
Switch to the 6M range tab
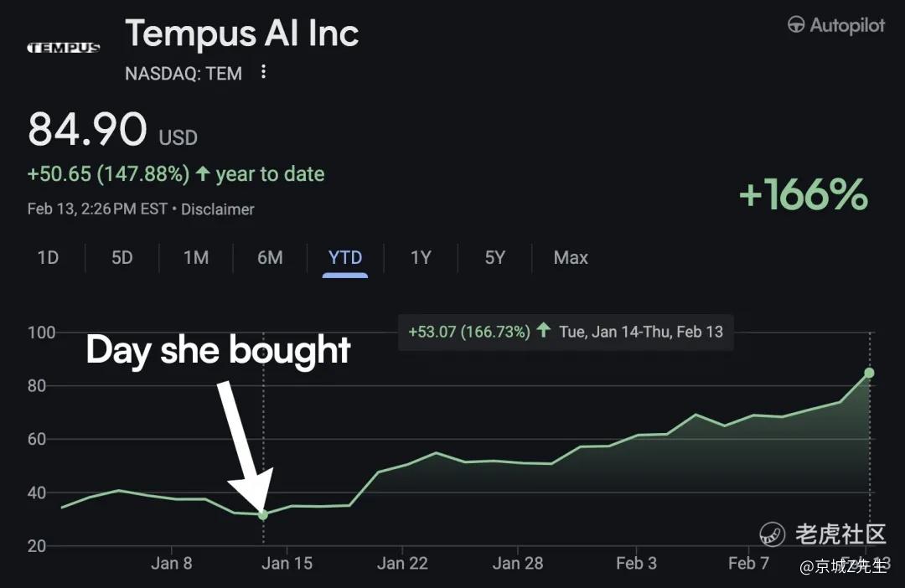[270, 258]
